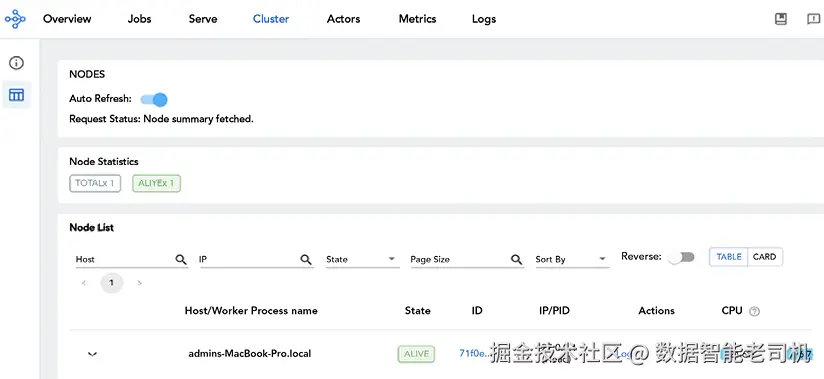Switch node list to TABLE view

click(x=728, y=257)
